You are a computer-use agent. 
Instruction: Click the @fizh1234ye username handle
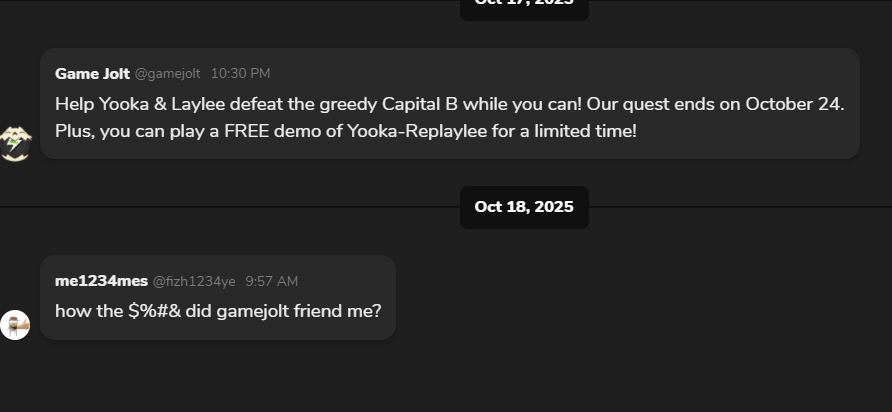point(194,282)
